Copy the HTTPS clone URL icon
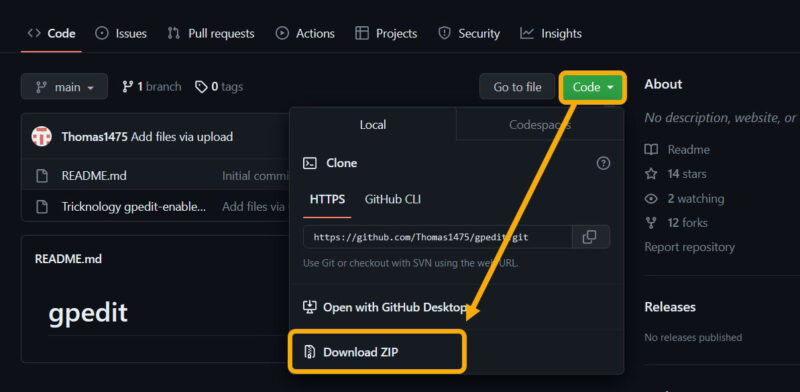Viewport: 800px width, 392px height. 590,237
